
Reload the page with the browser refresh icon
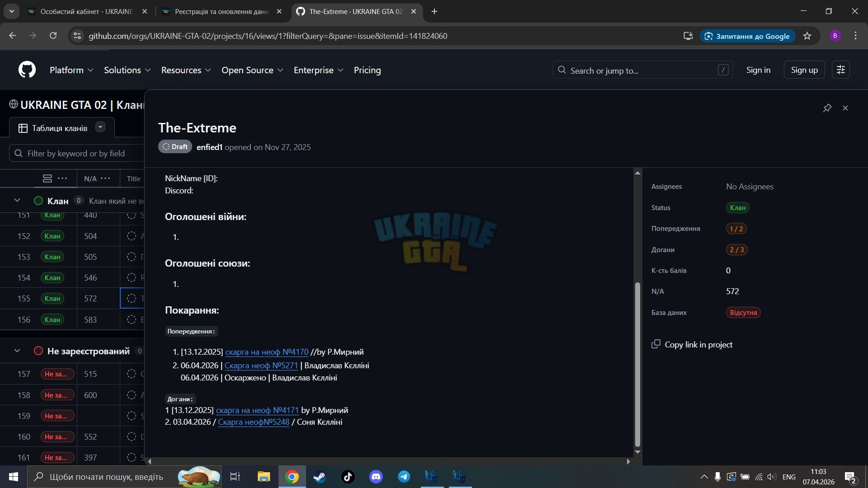pos(53,36)
